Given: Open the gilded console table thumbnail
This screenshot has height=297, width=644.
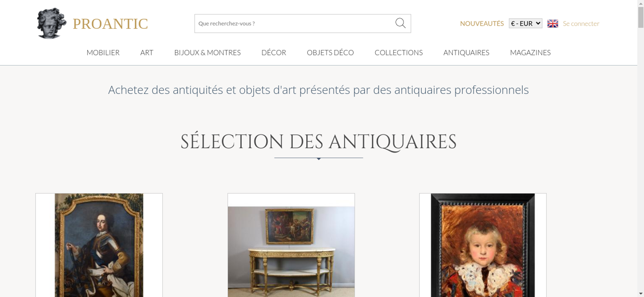Looking at the screenshot, I should pos(291,245).
